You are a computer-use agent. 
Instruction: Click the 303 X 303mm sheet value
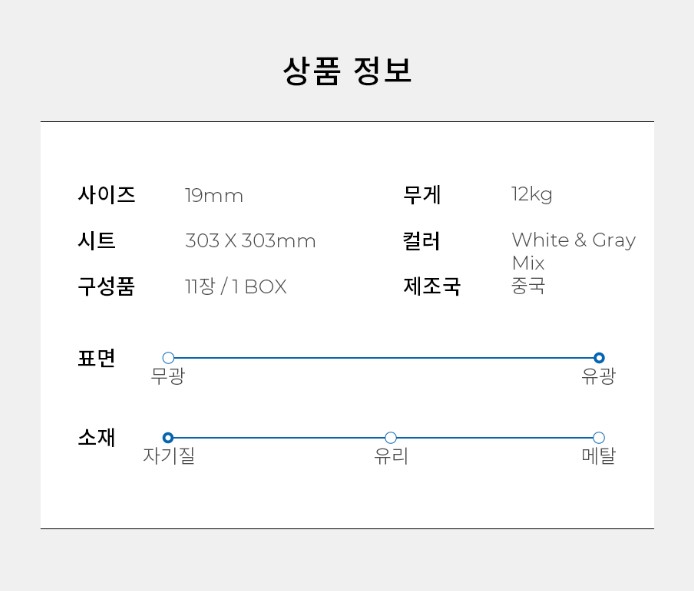(x=250, y=241)
